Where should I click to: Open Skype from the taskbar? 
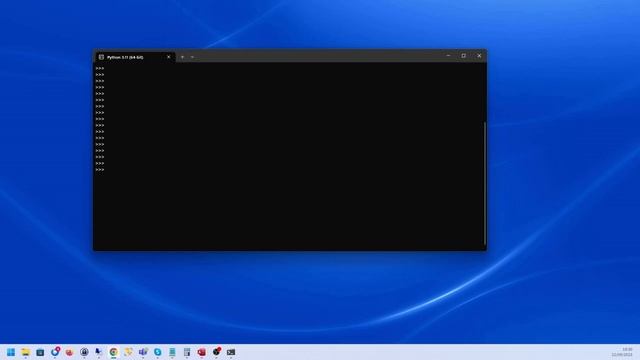158,352
